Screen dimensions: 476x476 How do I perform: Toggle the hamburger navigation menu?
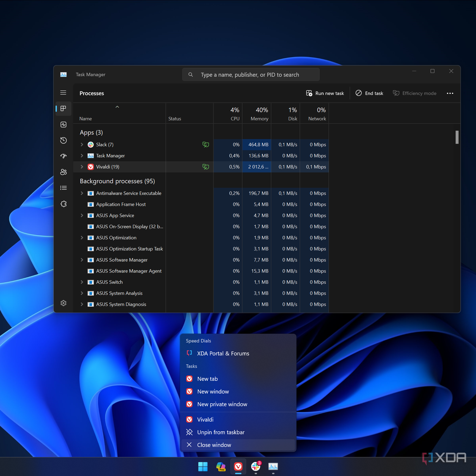[63, 93]
